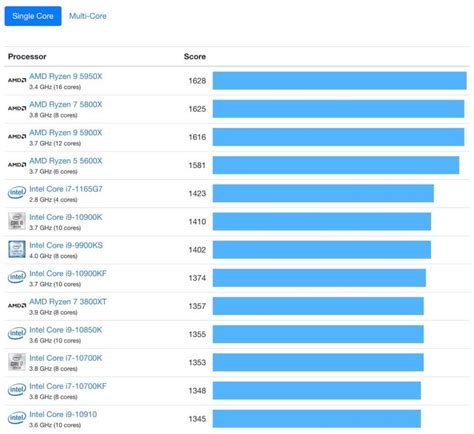Click the AMD logo beside Ryzen 9 5900X
Screen dimensions: 474x434
click(x=17, y=137)
